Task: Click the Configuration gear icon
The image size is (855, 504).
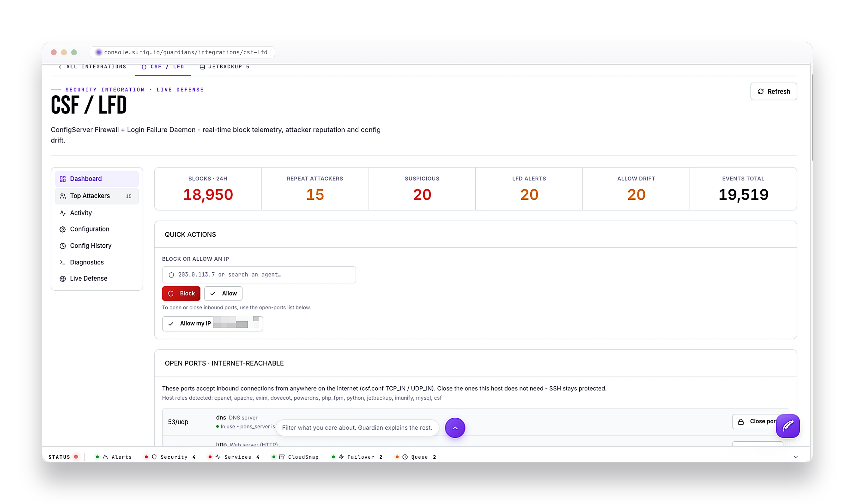Action: point(63,229)
